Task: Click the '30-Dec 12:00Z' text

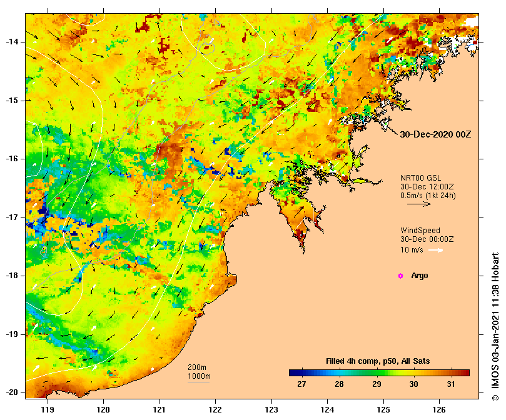Action: point(427,187)
